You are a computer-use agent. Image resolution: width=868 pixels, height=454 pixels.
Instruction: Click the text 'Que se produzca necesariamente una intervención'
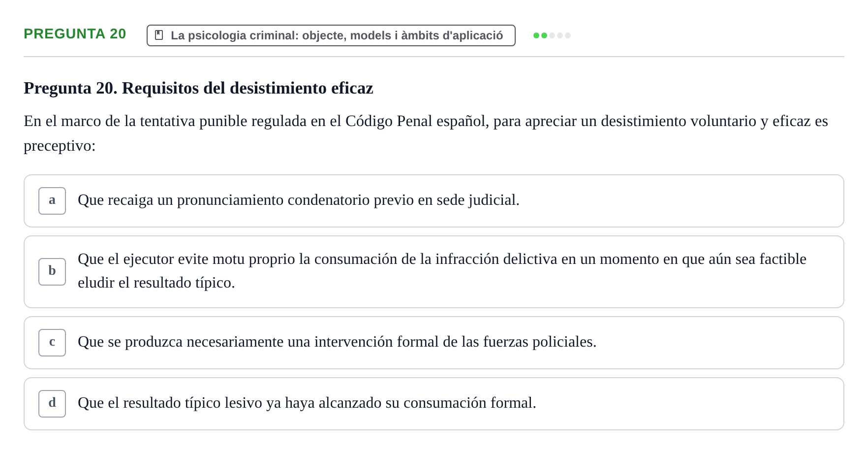pyautogui.click(x=235, y=342)
